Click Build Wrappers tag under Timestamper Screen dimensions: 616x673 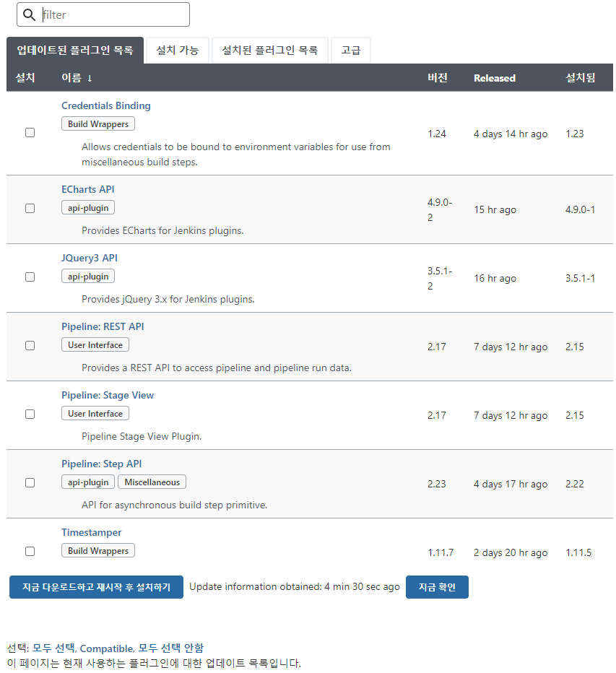pyautogui.click(x=98, y=551)
